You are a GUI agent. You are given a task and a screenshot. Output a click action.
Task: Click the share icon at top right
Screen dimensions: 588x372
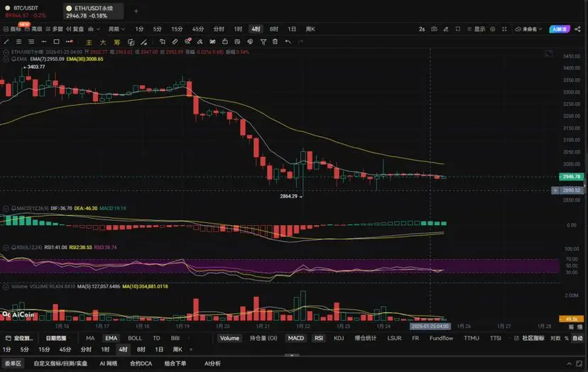577,29
